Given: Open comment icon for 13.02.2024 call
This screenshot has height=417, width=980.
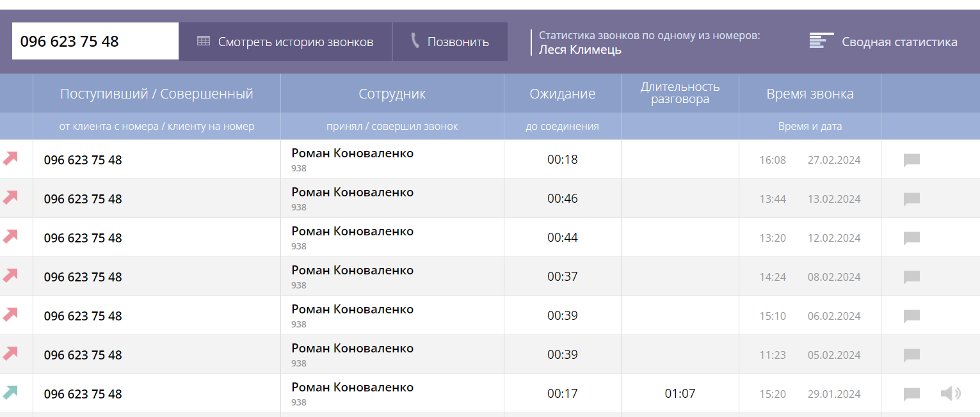Looking at the screenshot, I should [x=912, y=199].
